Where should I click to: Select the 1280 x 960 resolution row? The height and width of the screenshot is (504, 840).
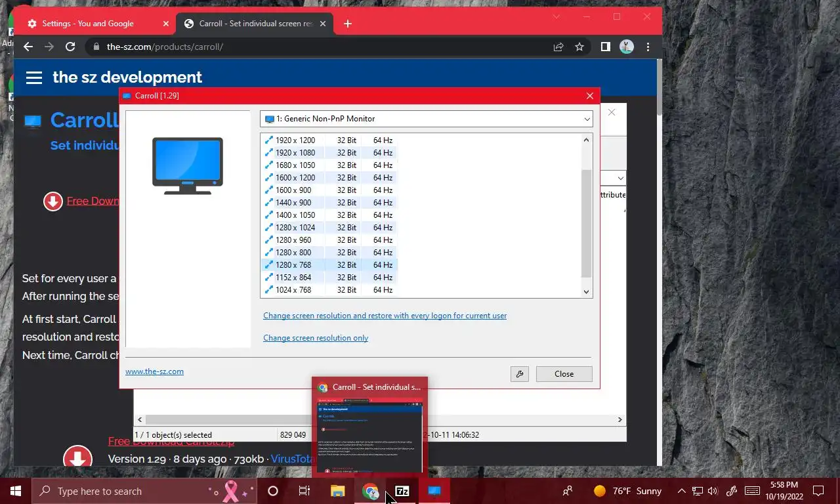[329, 240]
